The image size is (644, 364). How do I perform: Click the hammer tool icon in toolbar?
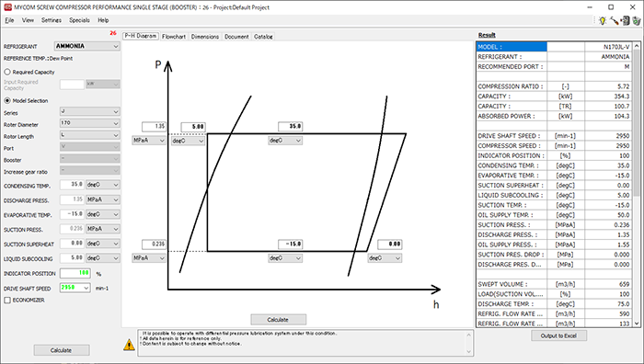[x=614, y=20]
